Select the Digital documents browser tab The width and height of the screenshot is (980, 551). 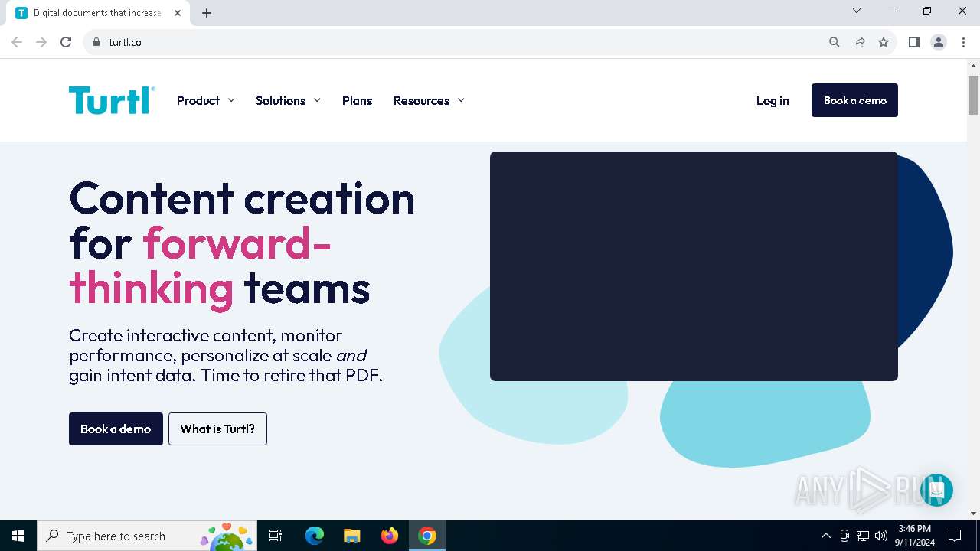[97, 13]
